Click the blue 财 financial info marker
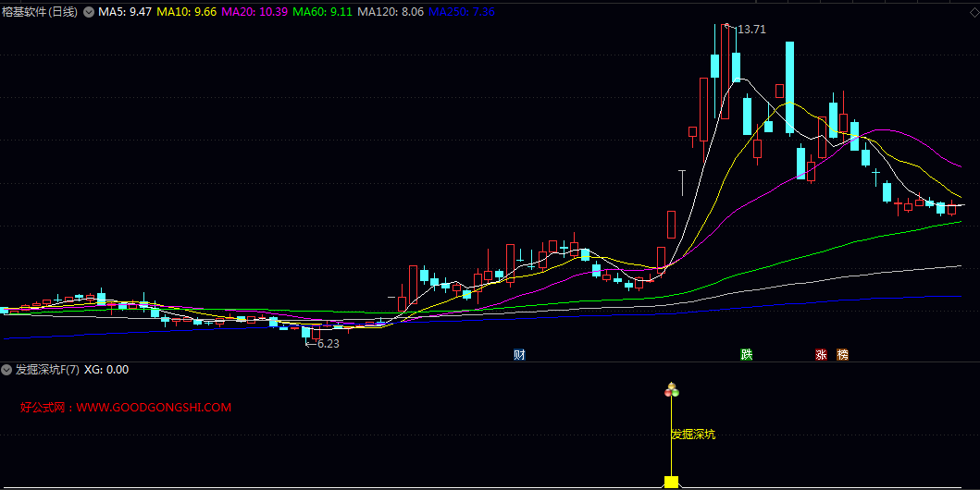980x490 pixels. click(520, 355)
